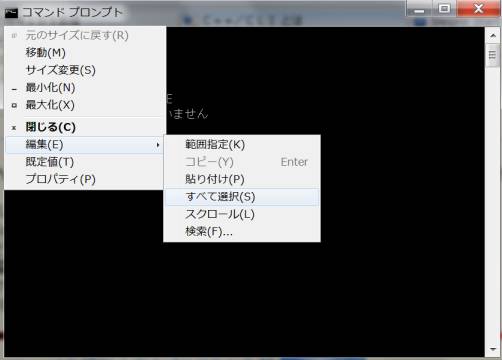Screen dimensions: 502x360
Task: Click the vertical scrollbar thumb grip
Action: [x=492, y=55]
